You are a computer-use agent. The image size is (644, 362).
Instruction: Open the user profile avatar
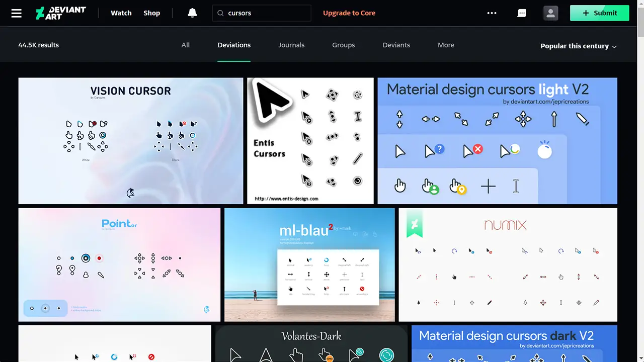551,13
